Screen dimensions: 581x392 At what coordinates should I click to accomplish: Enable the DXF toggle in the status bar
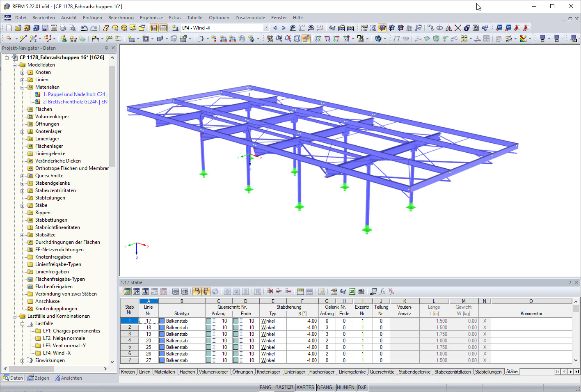[362, 387]
